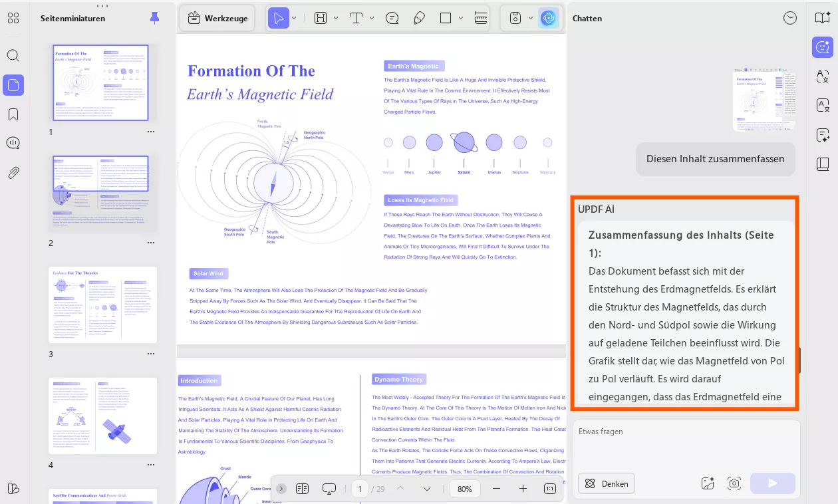This screenshot has width=838, height=504.
Task: Send the chat message
Action: [772, 483]
